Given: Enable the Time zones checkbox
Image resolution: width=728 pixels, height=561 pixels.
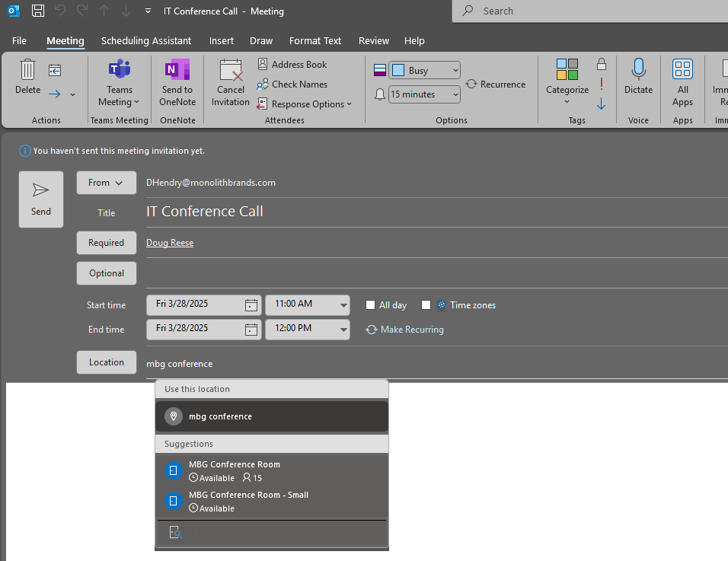Looking at the screenshot, I should click(x=426, y=305).
